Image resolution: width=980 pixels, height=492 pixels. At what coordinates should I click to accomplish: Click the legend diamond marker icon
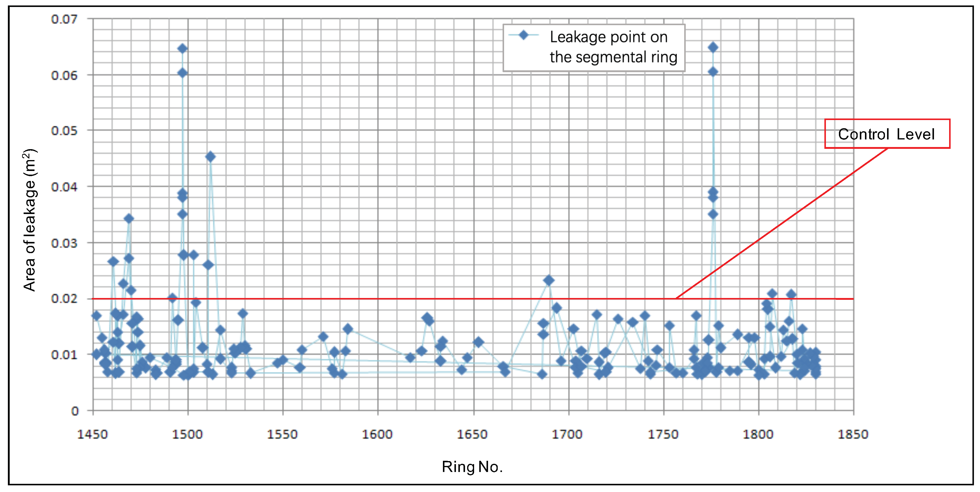pos(523,35)
